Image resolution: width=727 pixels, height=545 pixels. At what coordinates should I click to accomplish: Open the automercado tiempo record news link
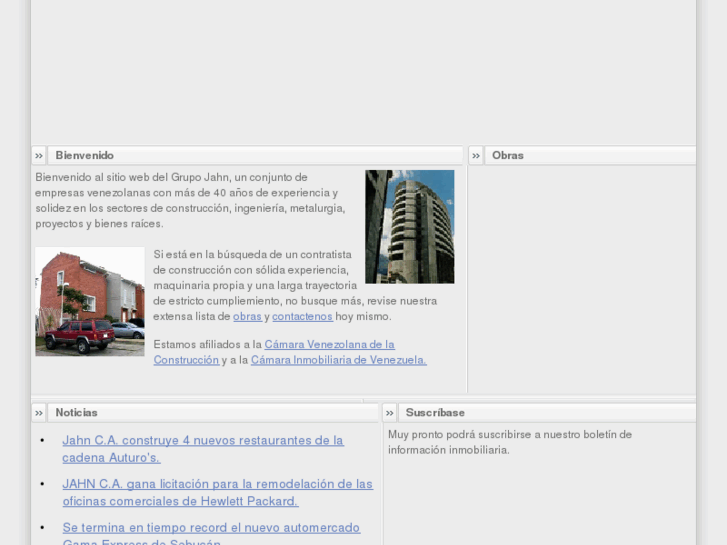pos(211,533)
